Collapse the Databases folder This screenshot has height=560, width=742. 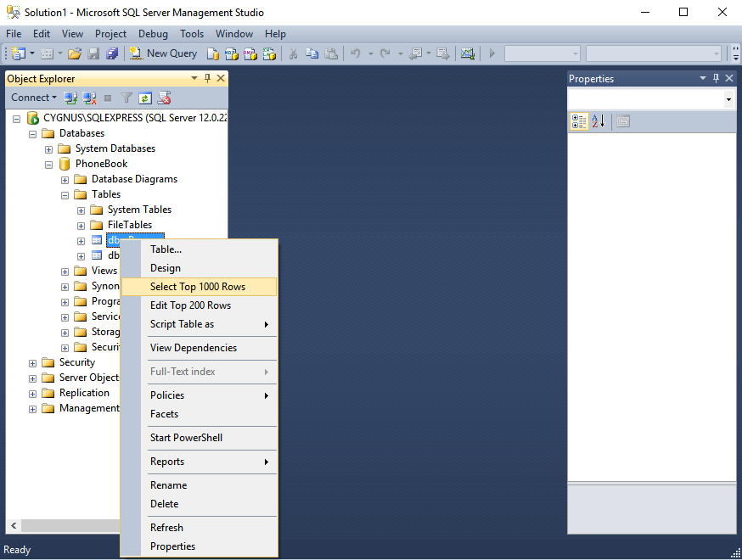[32, 134]
